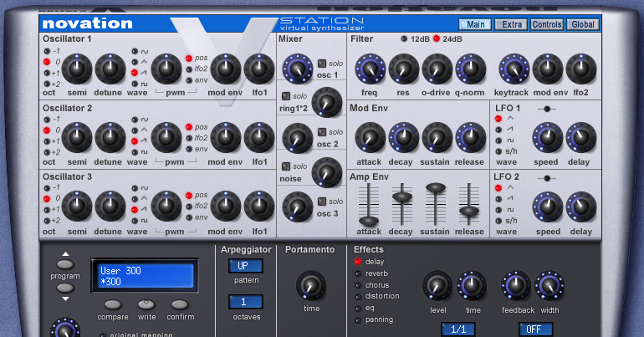Select square wave for Oscillator 1

(x=135, y=84)
